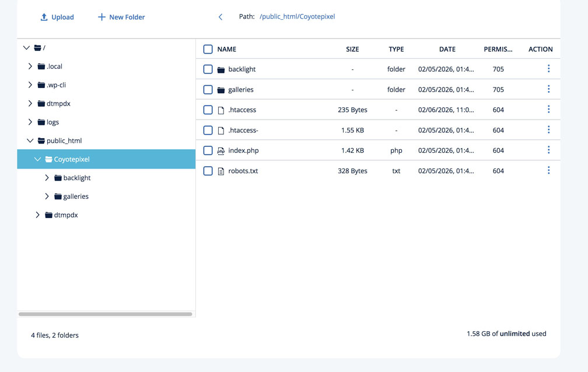The image size is (588, 372).
Task: Open action menu for backlight folder
Action: pyautogui.click(x=548, y=69)
